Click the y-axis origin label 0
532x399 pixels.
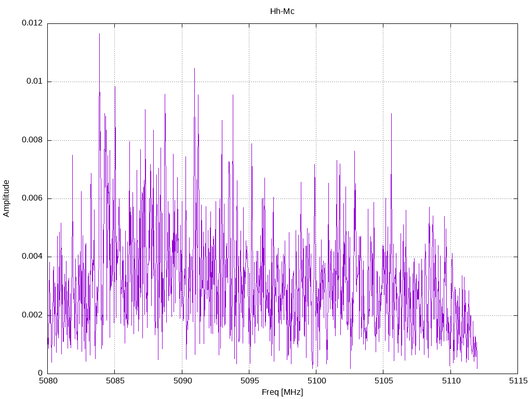point(41,373)
